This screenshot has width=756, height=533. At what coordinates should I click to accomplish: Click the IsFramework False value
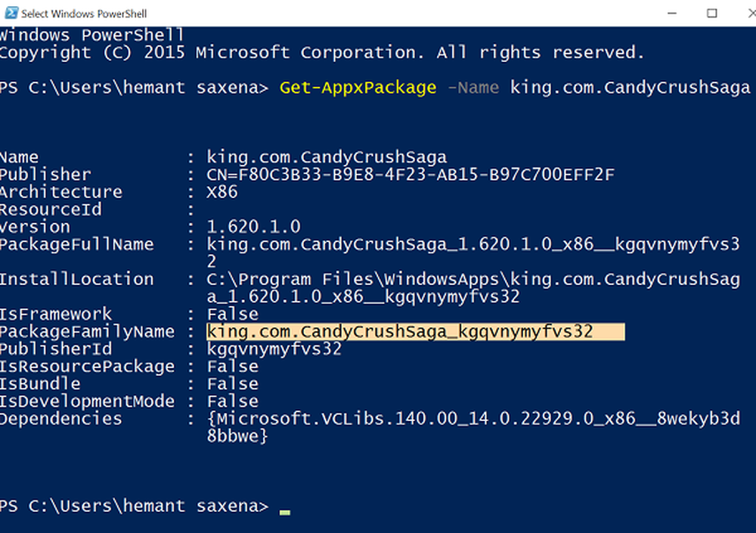pos(233,315)
